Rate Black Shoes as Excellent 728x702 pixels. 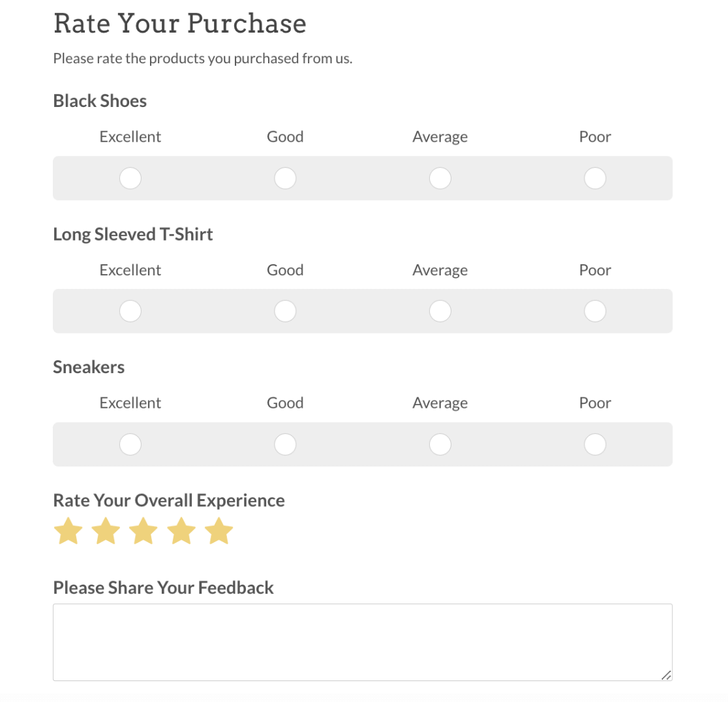click(130, 178)
